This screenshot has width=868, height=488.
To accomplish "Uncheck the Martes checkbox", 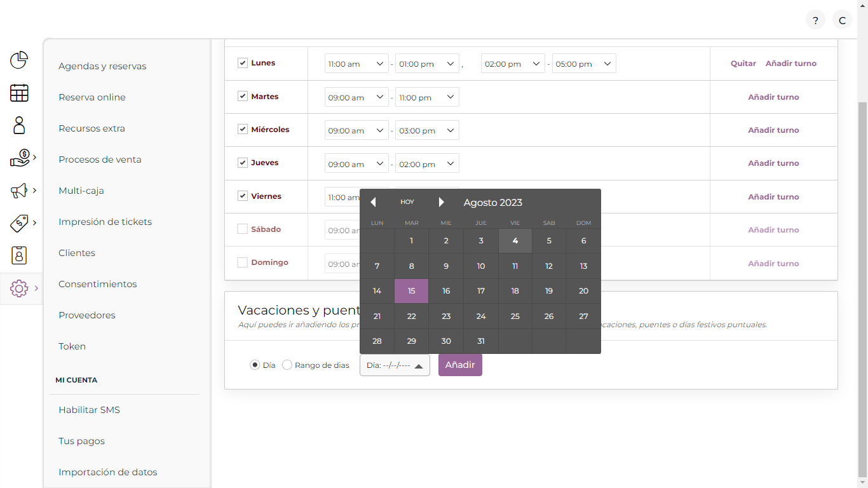I will [x=242, y=96].
